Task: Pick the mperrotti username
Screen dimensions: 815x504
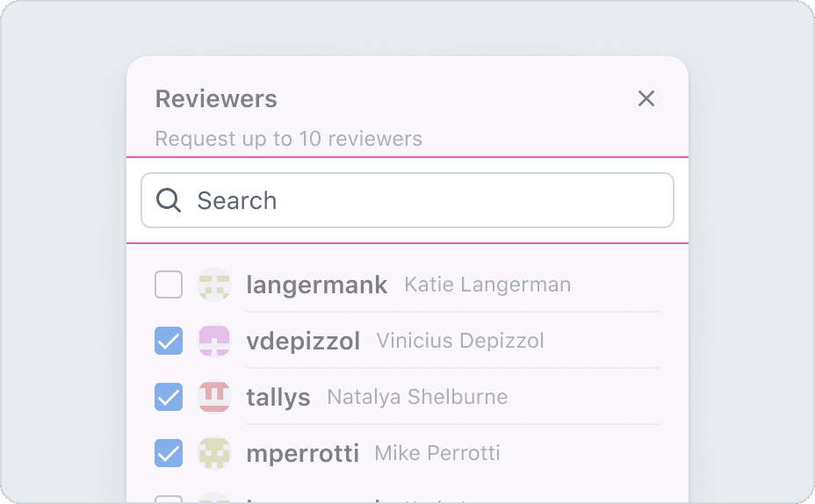Action: tap(302, 454)
